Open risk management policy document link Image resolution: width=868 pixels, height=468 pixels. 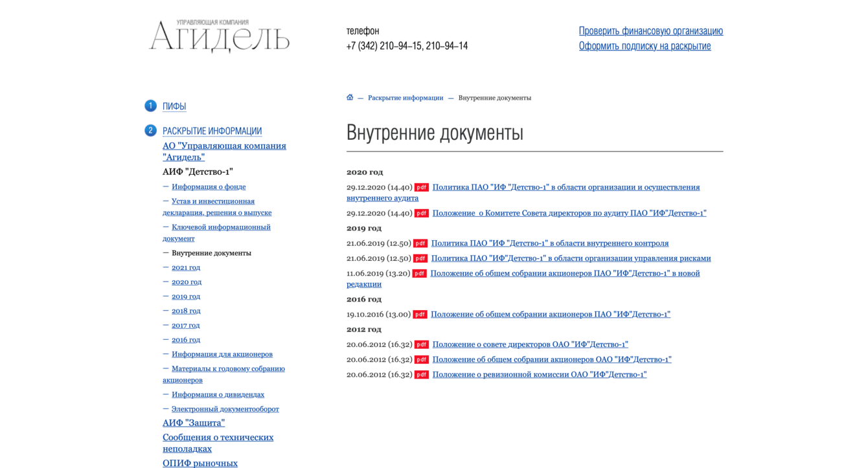[x=571, y=258]
